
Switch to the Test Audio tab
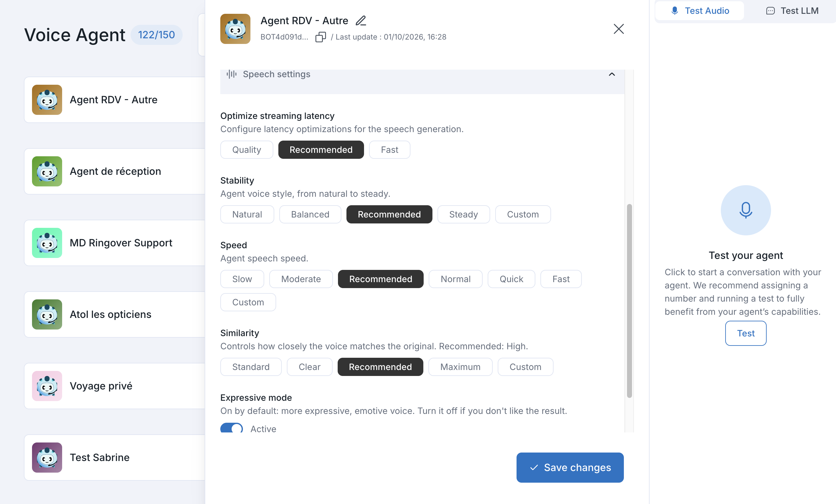(x=699, y=11)
